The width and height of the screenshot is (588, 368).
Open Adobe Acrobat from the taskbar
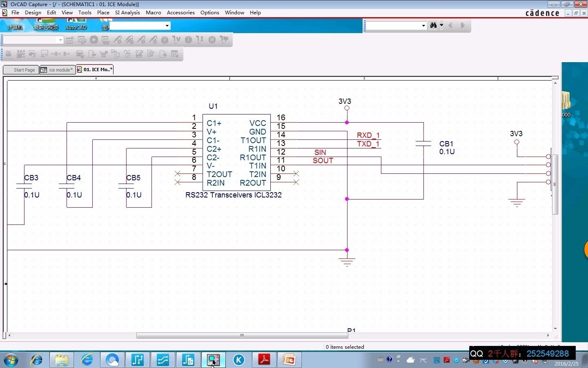click(x=264, y=360)
